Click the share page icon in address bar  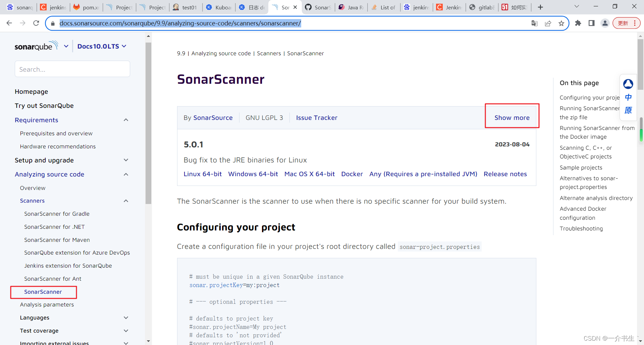[x=548, y=23]
